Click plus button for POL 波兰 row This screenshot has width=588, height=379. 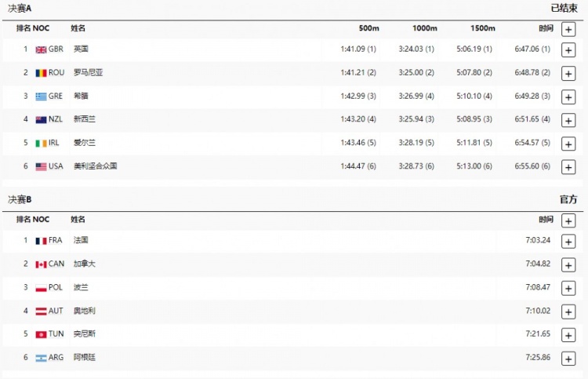[x=568, y=288]
